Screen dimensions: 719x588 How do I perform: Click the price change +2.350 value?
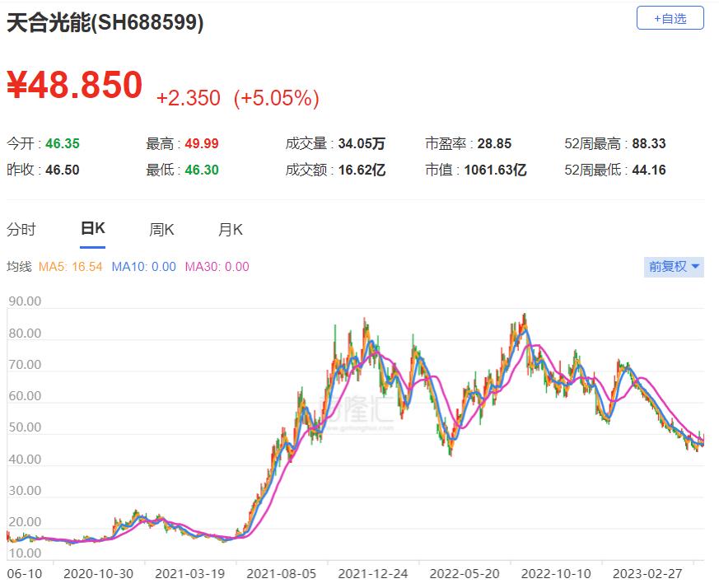click(x=189, y=98)
